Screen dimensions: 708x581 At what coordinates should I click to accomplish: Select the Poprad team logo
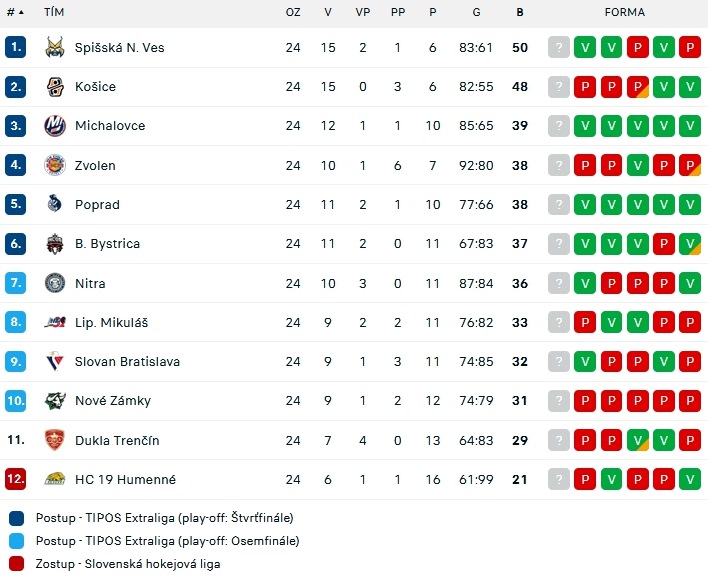coord(55,204)
